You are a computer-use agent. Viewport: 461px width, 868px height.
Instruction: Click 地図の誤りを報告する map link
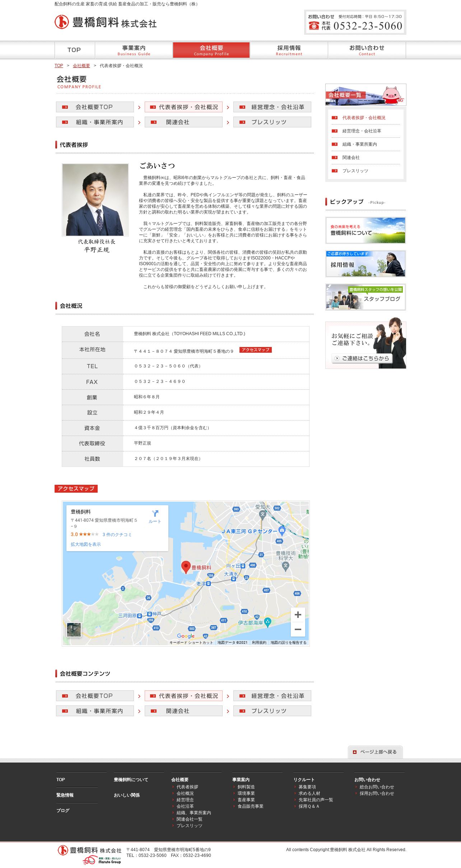[x=289, y=643]
